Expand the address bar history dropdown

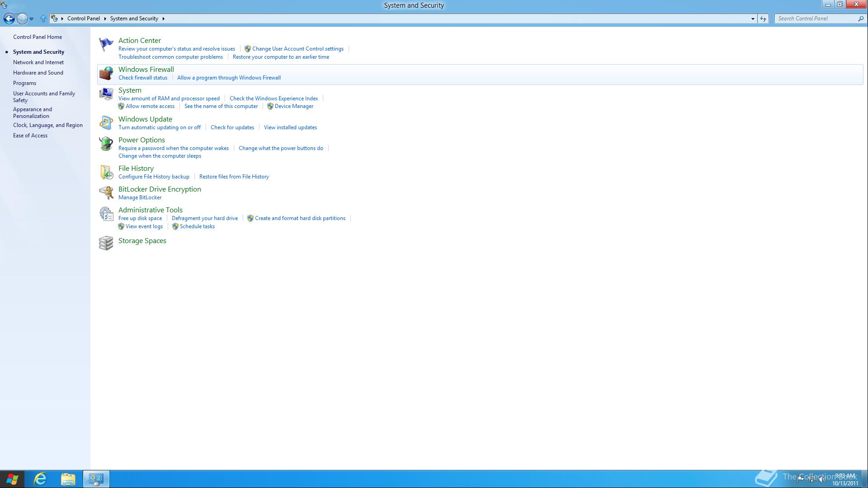[x=753, y=19]
